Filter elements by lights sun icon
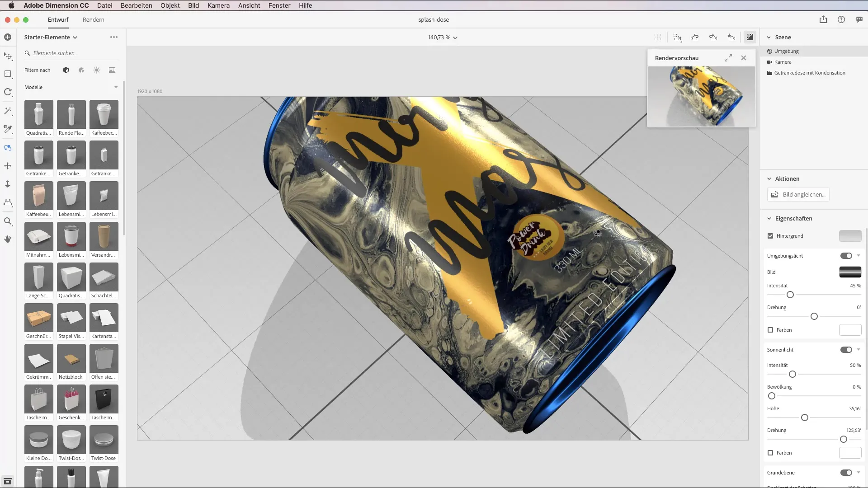 [97, 70]
